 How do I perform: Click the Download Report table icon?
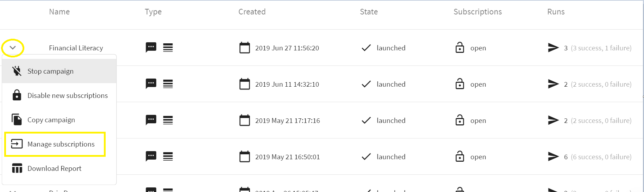pos(17,168)
